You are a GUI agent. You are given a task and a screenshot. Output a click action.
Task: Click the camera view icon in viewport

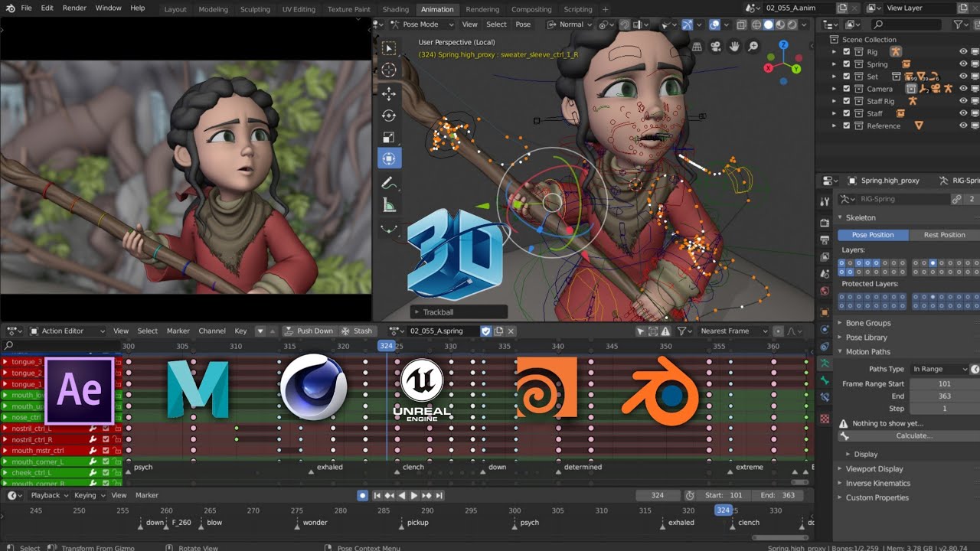click(715, 47)
